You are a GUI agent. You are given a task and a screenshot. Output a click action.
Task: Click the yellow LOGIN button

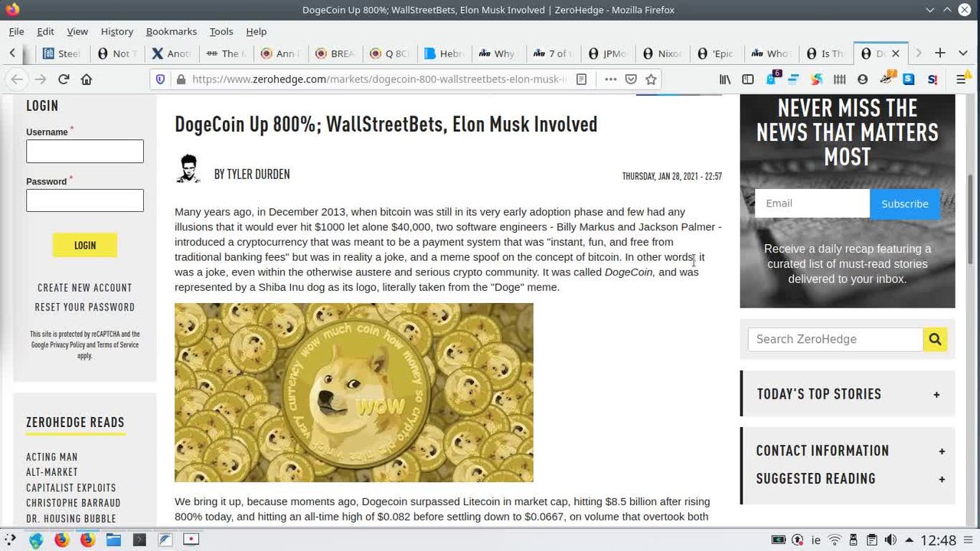click(85, 245)
